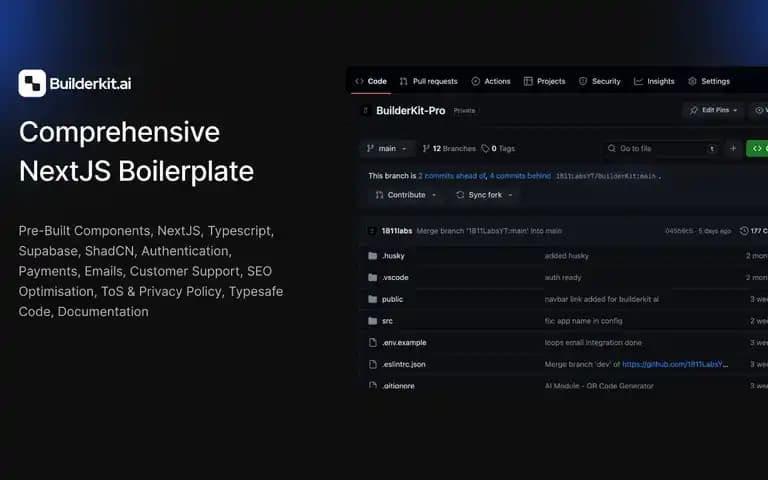Switch to the Pull requests tab

click(x=429, y=81)
